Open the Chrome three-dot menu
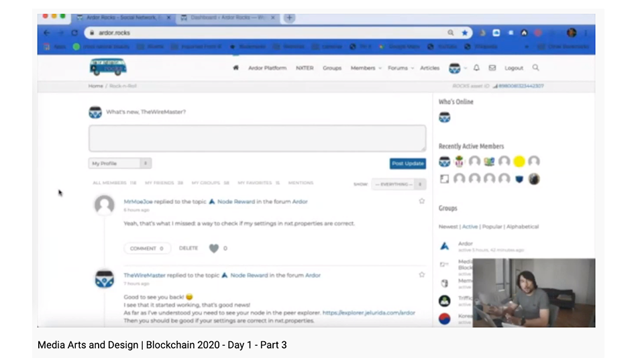This screenshot has width=644, height=362. 586,33
